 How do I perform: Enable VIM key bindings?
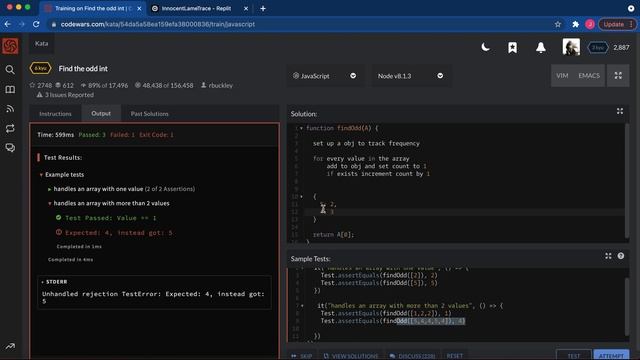tap(562, 76)
